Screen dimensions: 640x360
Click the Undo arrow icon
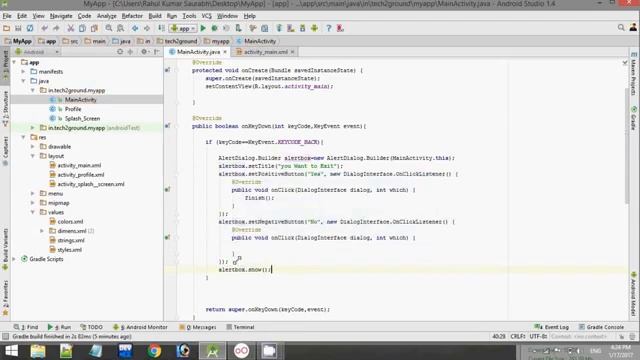coord(44,28)
